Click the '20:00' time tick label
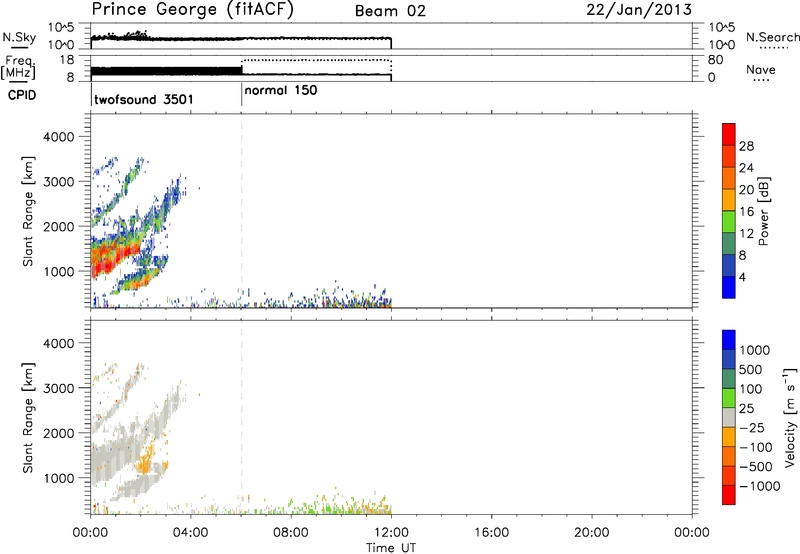The width and height of the screenshot is (800, 554). 592,533
